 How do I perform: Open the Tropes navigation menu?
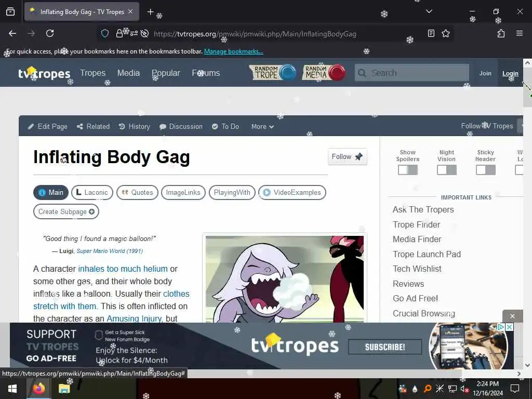click(x=92, y=73)
